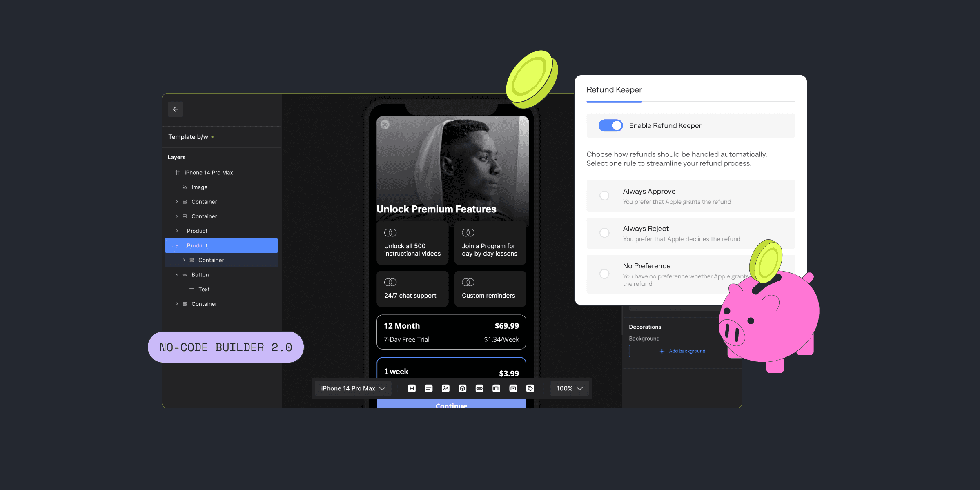Image resolution: width=980 pixels, height=490 pixels.
Task: Click the back arrow button
Action: tap(175, 109)
